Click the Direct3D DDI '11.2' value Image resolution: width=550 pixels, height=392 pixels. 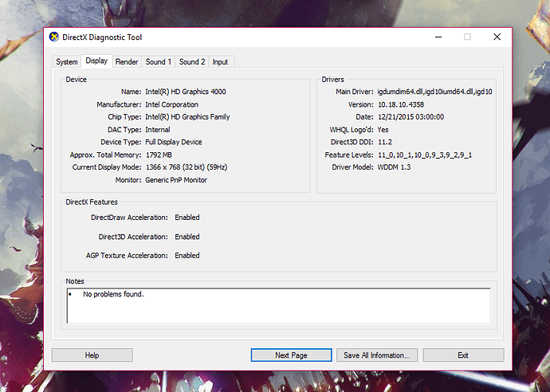[385, 142]
